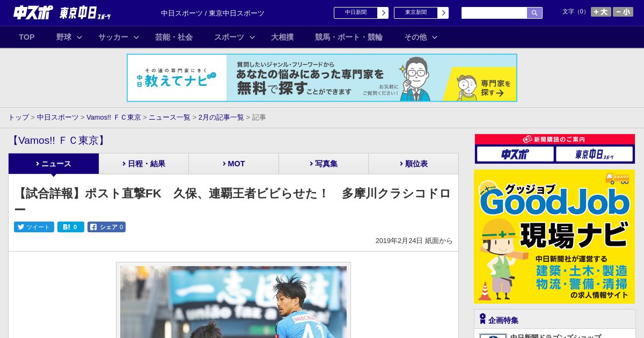This screenshot has width=644, height=338.
Task: Click the Tokyo Chunichi Sports logo in header
Action: pos(85,13)
